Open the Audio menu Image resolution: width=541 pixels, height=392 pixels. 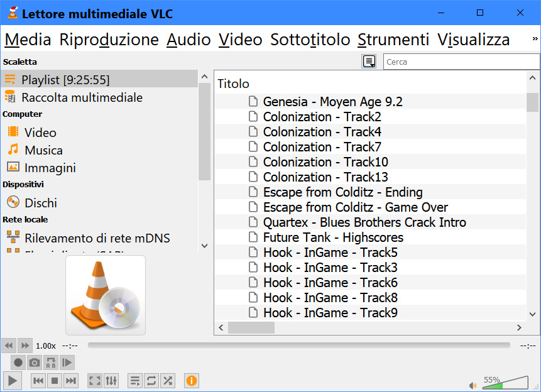pos(189,40)
